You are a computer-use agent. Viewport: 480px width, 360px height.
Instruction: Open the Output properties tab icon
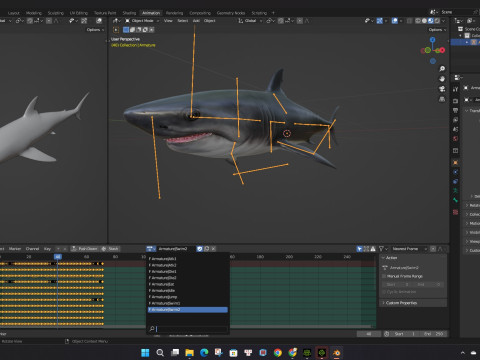tap(455, 110)
